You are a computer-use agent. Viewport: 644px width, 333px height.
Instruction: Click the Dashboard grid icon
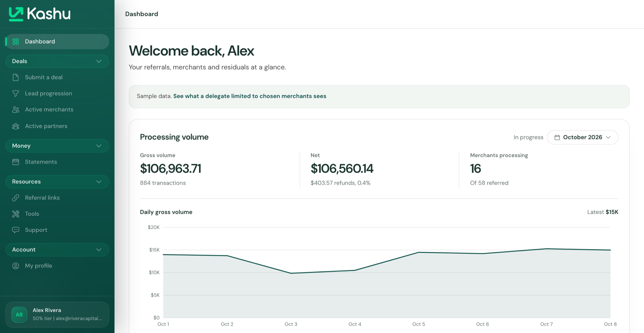16,42
